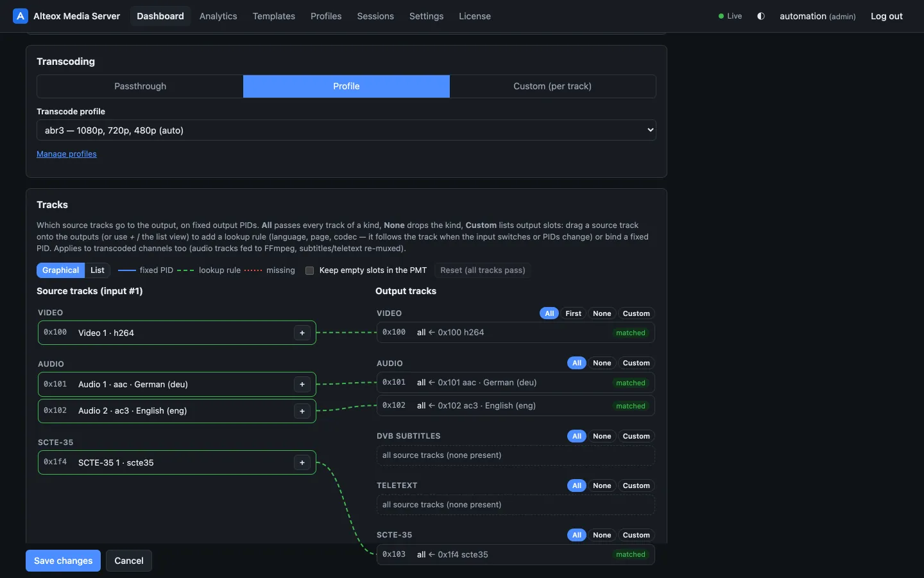Set TELETEXT tracks to Custom
This screenshot has width=924, height=578.
pos(637,486)
